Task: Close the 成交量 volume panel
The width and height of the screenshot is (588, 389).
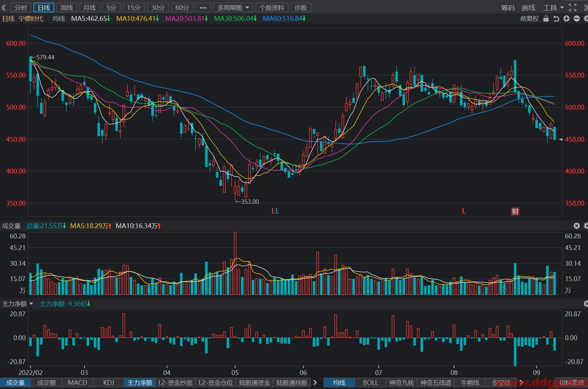Action: [577, 226]
